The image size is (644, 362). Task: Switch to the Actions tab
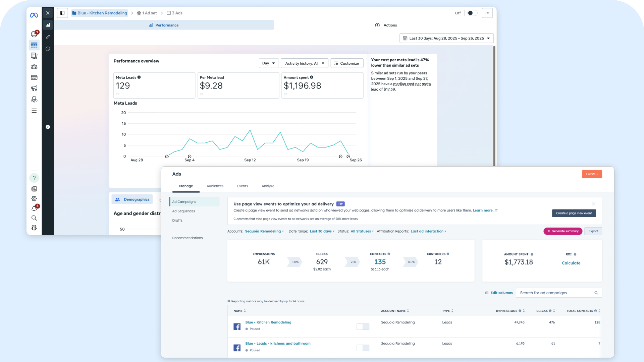(x=386, y=25)
